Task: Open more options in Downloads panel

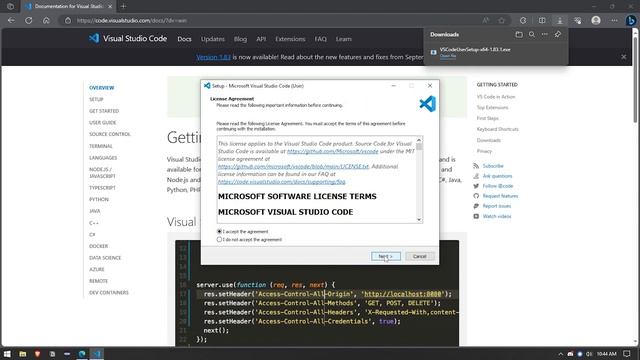Action: pyautogui.click(x=545, y=35)
